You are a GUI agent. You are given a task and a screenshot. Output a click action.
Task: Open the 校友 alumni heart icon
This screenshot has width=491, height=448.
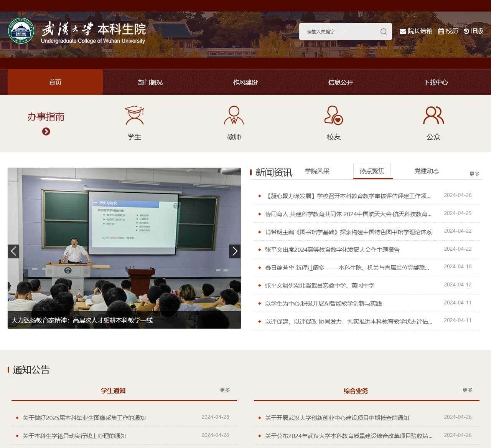point(334,116)
